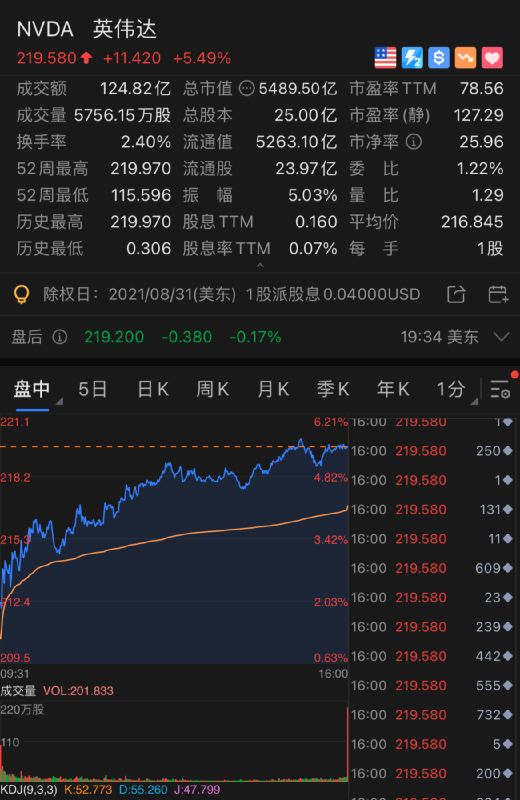Tap the ellipsis icon beside 总市值
The image size is (520, 800).
pos(246,89)
